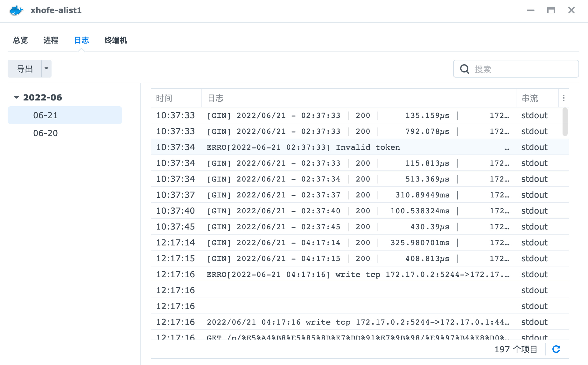Image resolution: width=588 pixels, height=365 pixels.
Task: Open the export dropdown arrow
Action: 46,69
